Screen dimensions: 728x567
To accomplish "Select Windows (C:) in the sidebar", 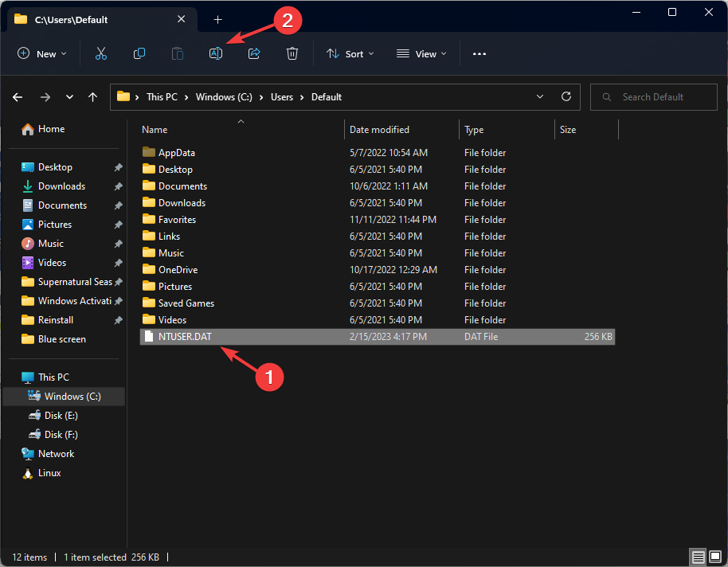I will point(64,397).
